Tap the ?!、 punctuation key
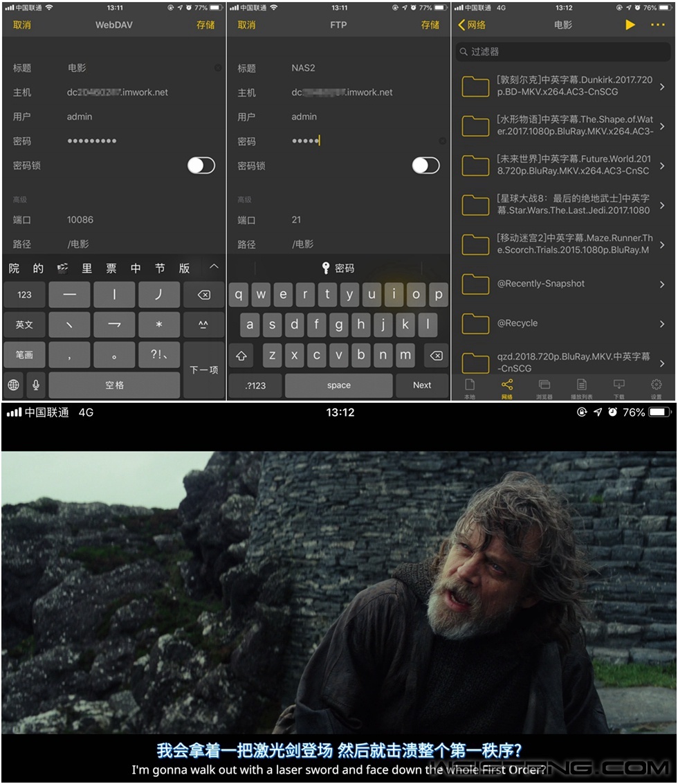This screenshot has height=784, width=678. [x=159, y=354]
